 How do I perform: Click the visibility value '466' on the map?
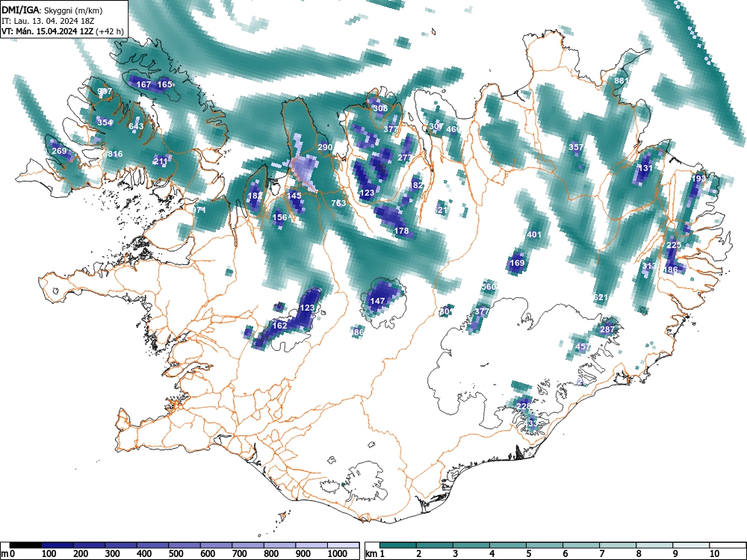[453, 128]
